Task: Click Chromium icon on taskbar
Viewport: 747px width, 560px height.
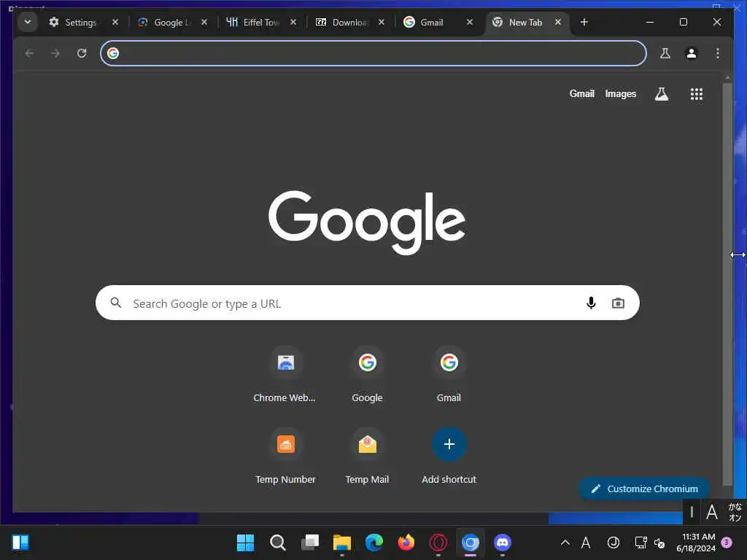Action: click(471, 542)
